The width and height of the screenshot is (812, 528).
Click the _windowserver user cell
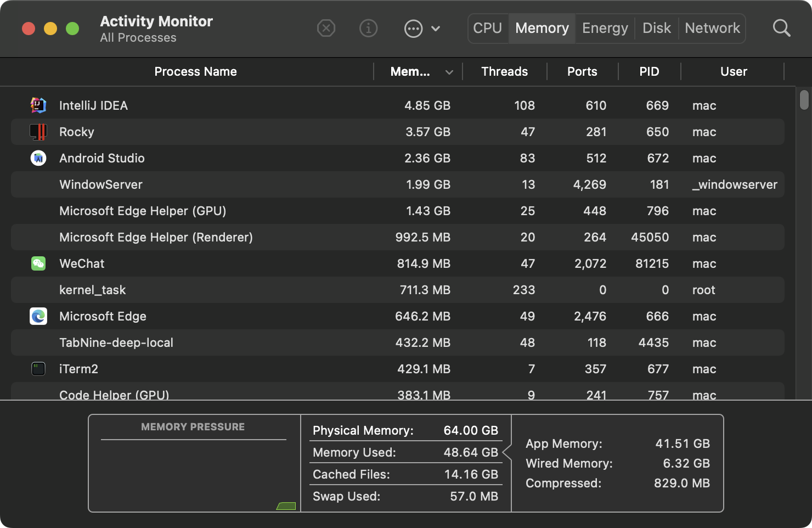pyautogui.click(x=735, y=184)
